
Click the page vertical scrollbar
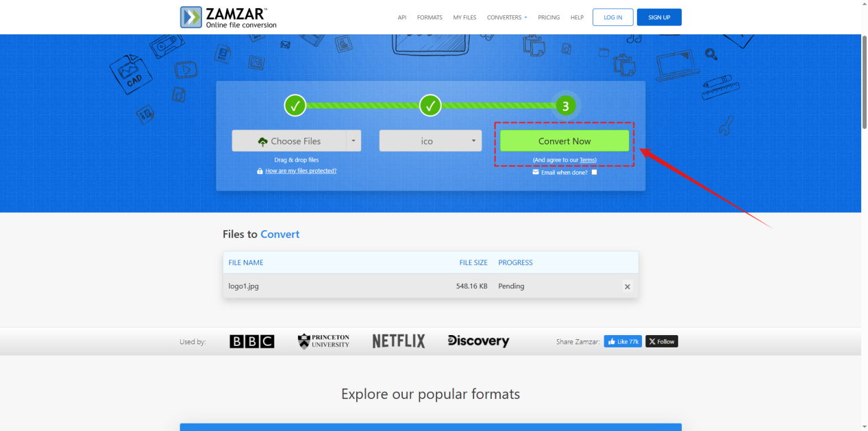pyautogui.click(x=863, y=82)
